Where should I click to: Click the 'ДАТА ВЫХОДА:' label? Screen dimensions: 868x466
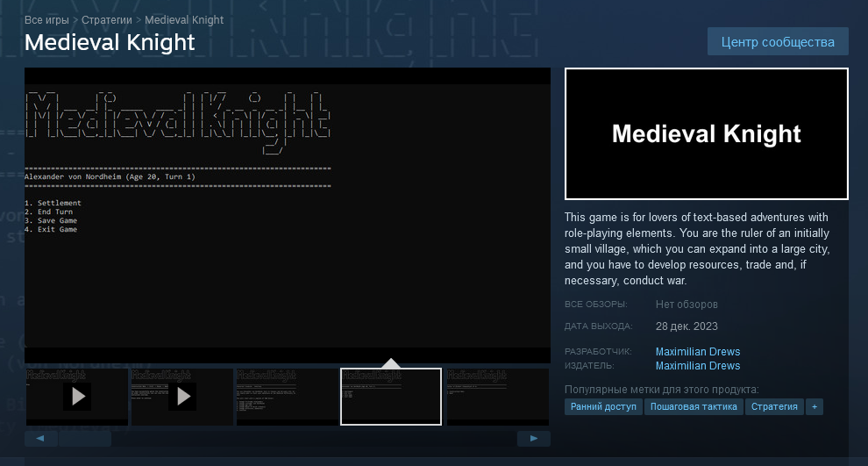click(599, 326)
